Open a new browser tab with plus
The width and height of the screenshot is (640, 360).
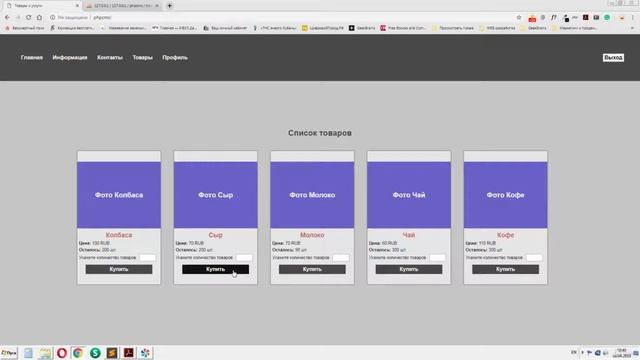coord(169,6)
